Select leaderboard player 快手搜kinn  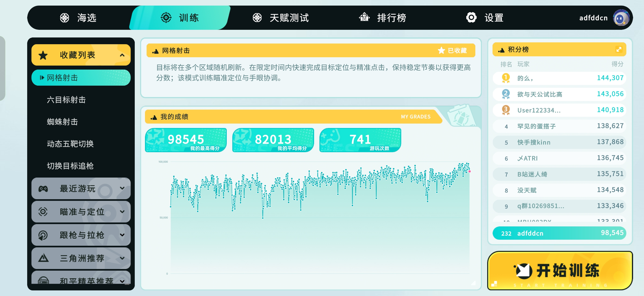(x=559, y=142)
